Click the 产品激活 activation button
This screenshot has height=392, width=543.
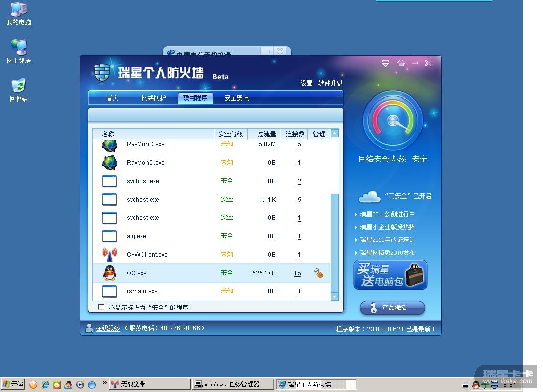(x=392, y=307)
